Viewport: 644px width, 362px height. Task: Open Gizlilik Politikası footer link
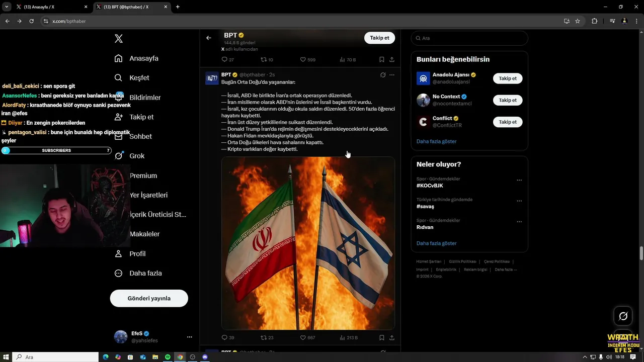tap(462, 261)
